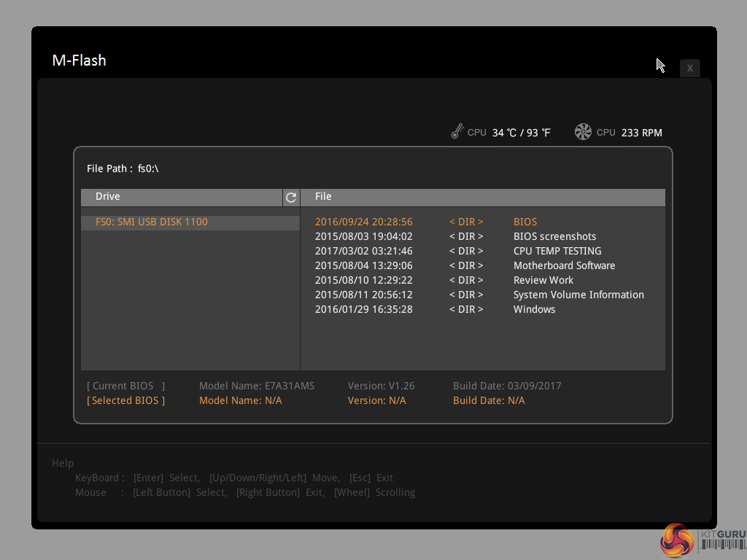Click the 2016/09/24 20:28:56 timestamp entry
The height and width of the screenshot is (560, 747).
(363, 222)
